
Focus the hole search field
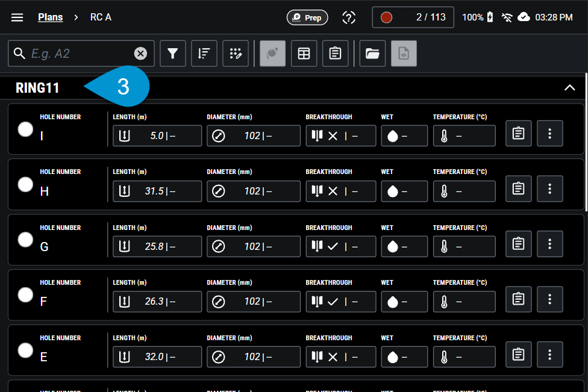(81, 54)
